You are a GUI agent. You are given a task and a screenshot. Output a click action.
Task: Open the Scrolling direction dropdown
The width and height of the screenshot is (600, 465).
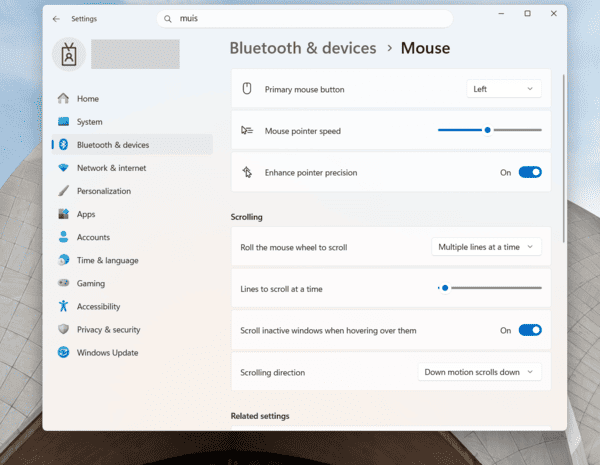tap(479, 372)
